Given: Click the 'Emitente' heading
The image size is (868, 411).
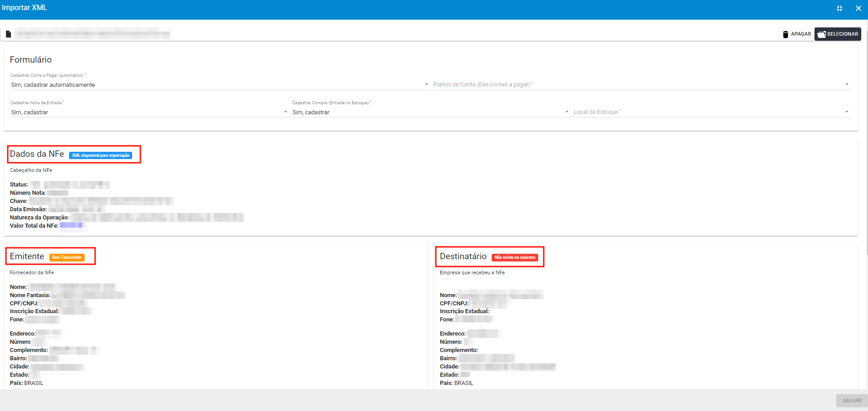Looking at the screenshot, I should [x=27, y=256].
